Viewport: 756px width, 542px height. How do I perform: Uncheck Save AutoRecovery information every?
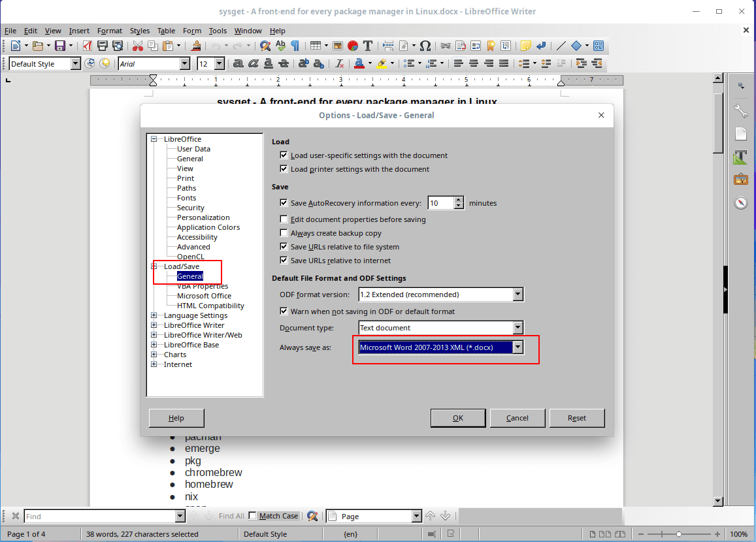pos(284,202)
